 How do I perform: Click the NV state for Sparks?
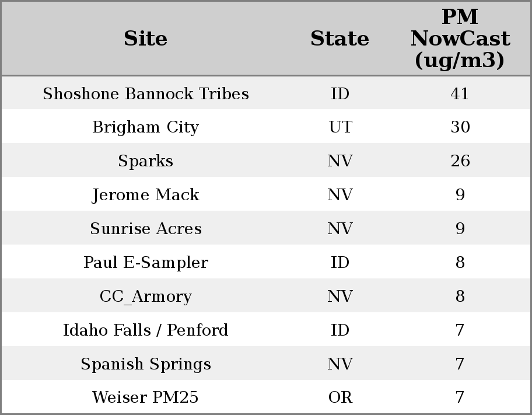pyautogui.click(x=340, y=161)
